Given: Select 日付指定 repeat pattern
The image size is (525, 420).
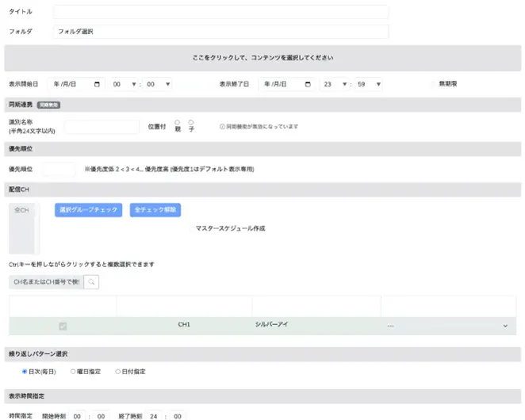Looking at the screenshot, I should click(118, 371).
